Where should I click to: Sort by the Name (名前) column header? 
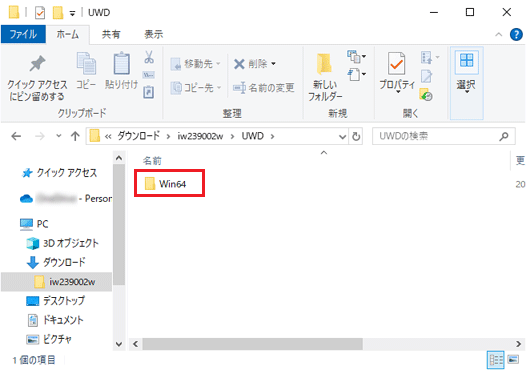[x=152, y=161]
